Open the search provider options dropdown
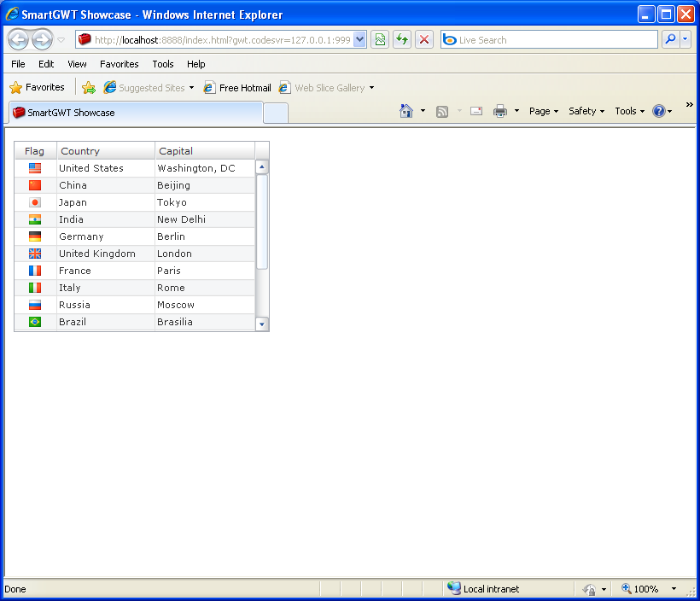This screenshot has width=700, height=601. pos(685,40)
